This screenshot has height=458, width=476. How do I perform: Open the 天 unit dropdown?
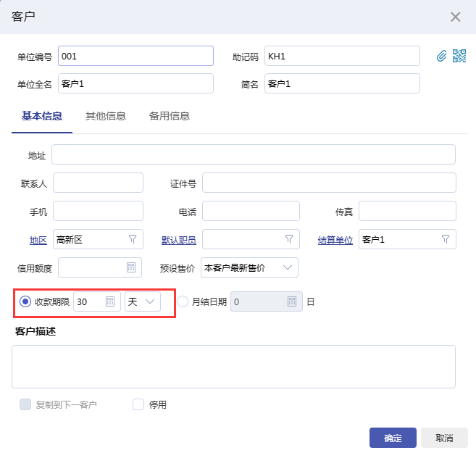coord(143,302)
